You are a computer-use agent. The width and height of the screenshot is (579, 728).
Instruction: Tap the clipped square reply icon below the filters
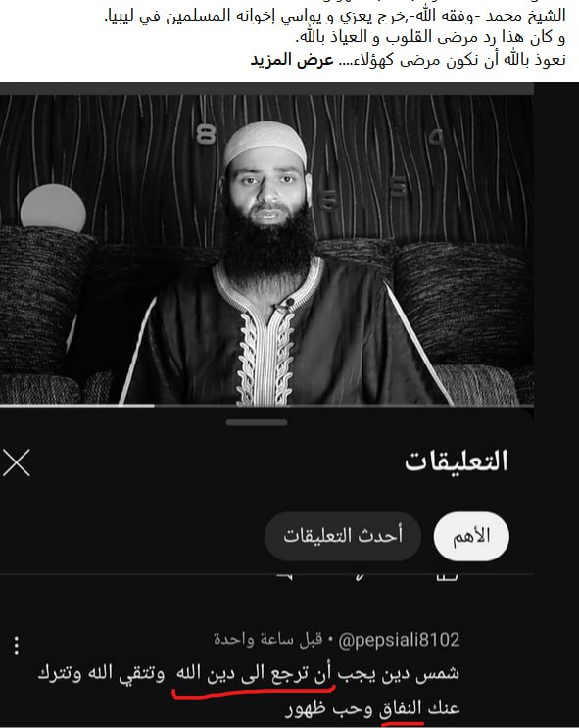pos(446,577)
